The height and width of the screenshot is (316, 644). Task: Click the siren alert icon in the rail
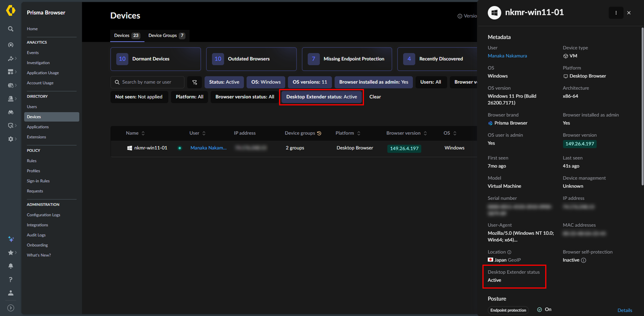click(x=11, y=99)
